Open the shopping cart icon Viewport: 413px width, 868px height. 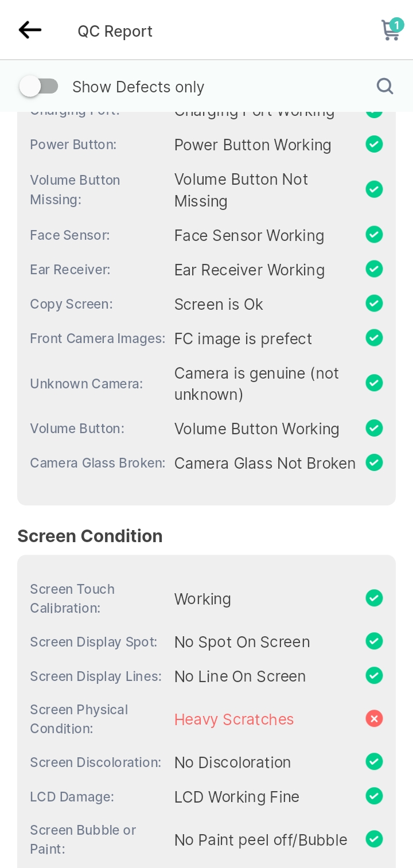(x=391, y=31)
